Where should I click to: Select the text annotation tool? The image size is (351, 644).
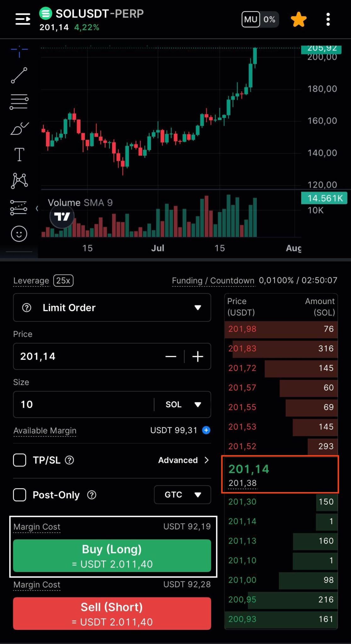[x=19, y=154]
